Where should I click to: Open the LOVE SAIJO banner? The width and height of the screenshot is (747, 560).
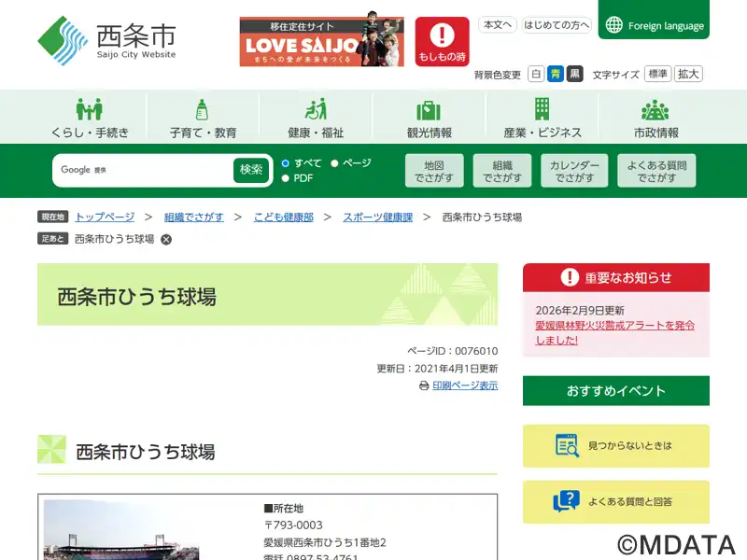[321, 41]
